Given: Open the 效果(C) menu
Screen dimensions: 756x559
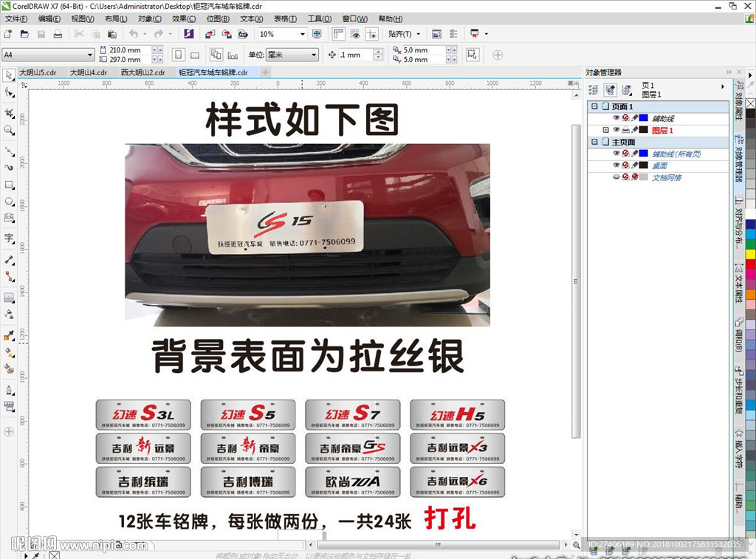Looking at the screenshot, I should pos(184,18).
